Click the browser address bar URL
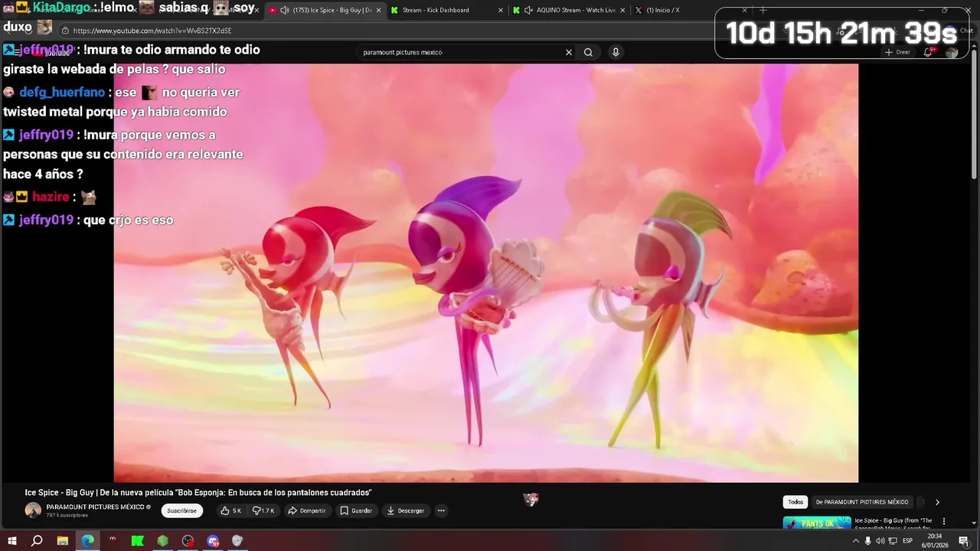The height and width of the screenshot is (551, 980). pyautogui.click(x=152, y=31)
